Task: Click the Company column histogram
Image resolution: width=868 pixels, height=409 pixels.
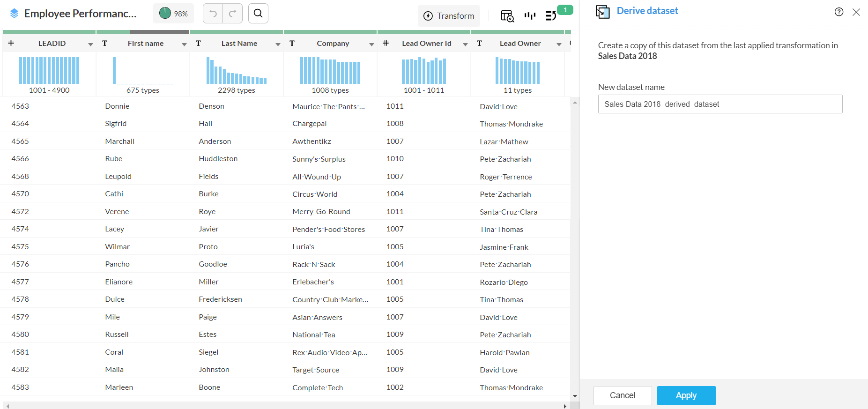Action: click(x=330, y=71)
